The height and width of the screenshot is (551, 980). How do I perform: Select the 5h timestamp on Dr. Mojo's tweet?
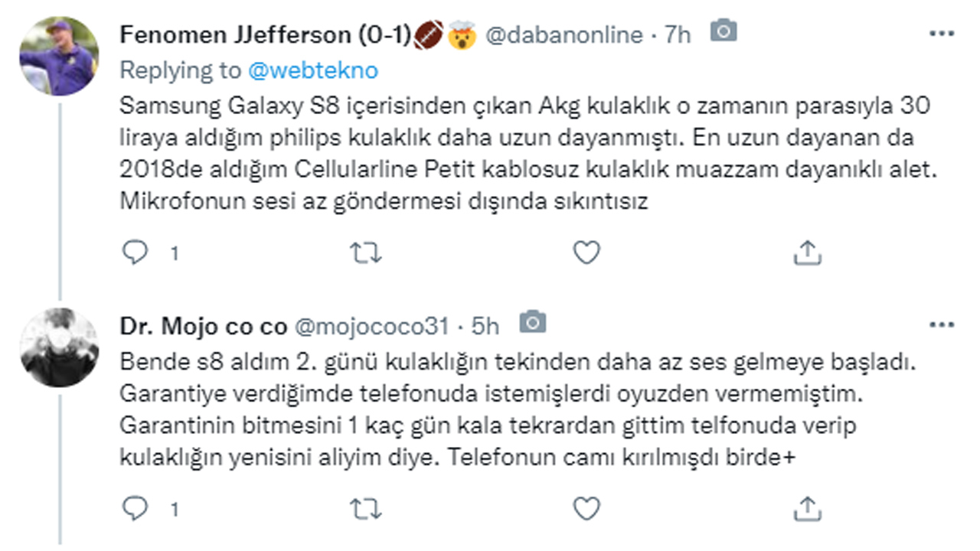pyautogui.click(x=484, y=324)
